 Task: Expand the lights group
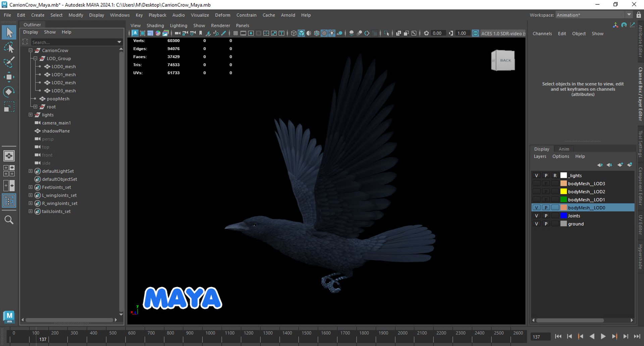pyautogui.click(x=31, y=115)
